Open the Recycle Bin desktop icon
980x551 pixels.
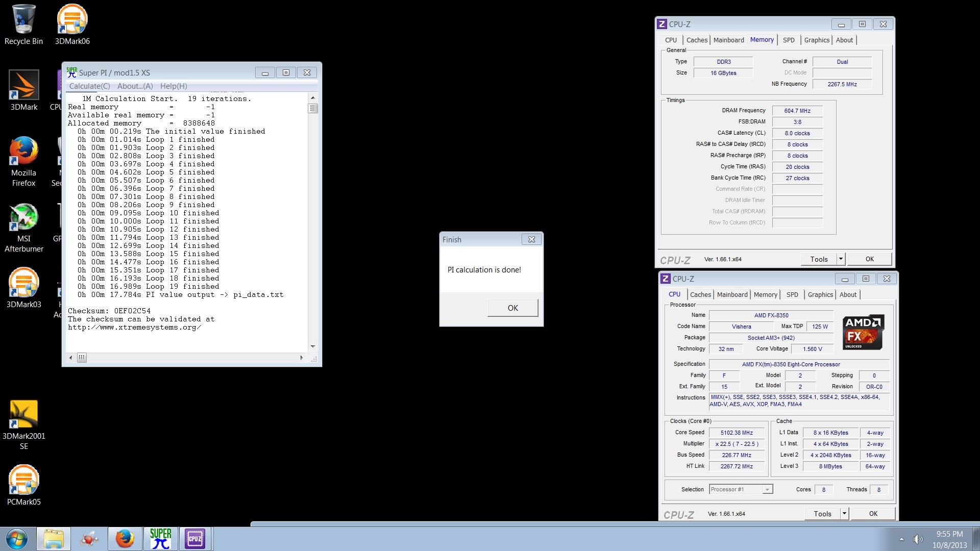tap(23, 24)
